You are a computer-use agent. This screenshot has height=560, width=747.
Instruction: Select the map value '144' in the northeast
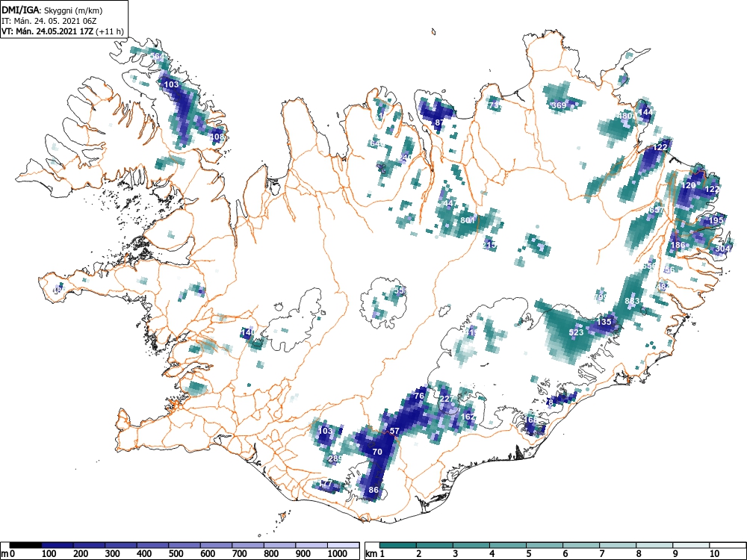(645, 112)
